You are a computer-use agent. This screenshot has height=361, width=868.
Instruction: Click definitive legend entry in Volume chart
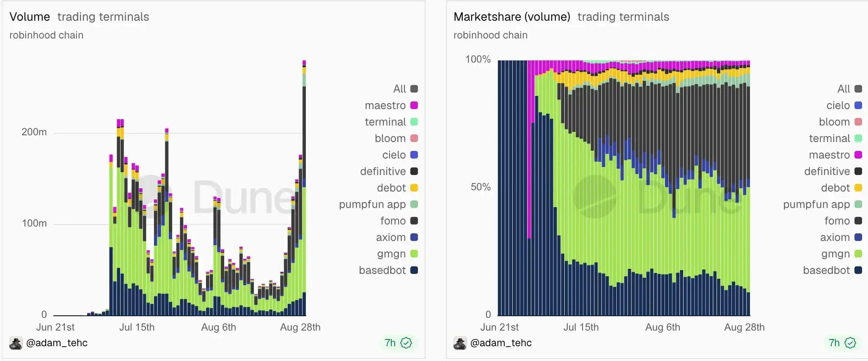[x=389, y=171]
